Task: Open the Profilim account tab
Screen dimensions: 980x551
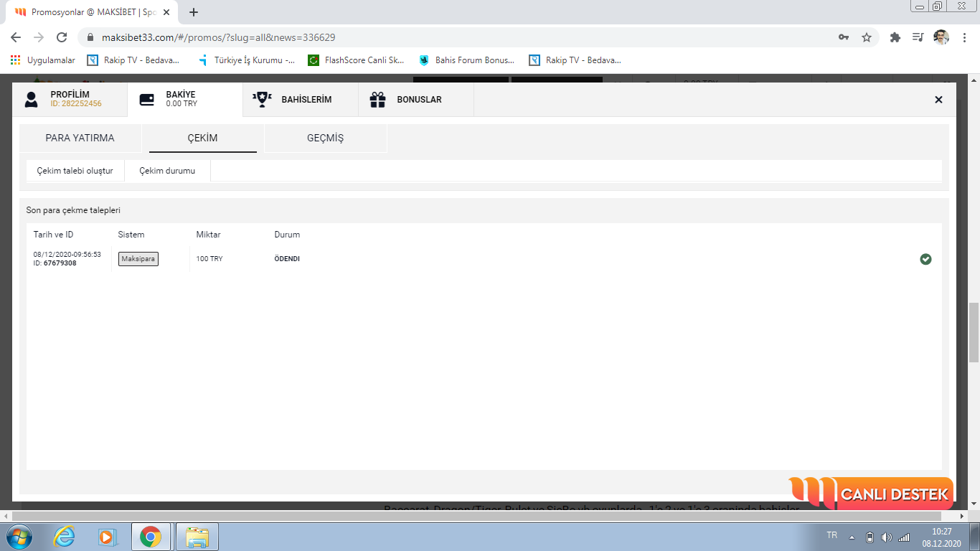Action: pyautogui.click(x=70, y=99)
